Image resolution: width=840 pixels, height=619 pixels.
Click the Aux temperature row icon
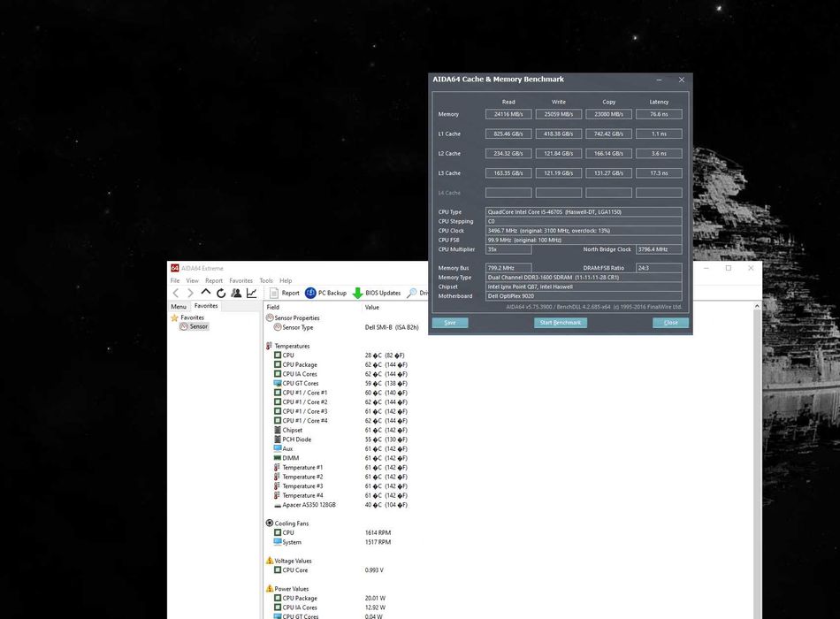tap(278, 448)
